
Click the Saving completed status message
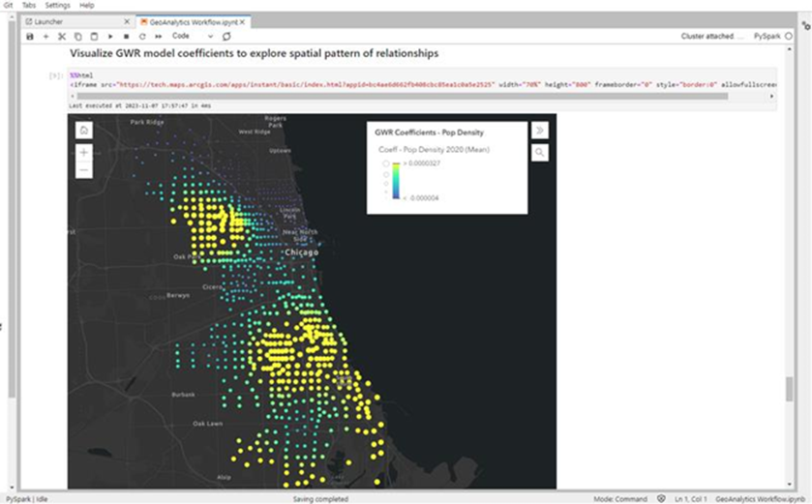[320, 499]
